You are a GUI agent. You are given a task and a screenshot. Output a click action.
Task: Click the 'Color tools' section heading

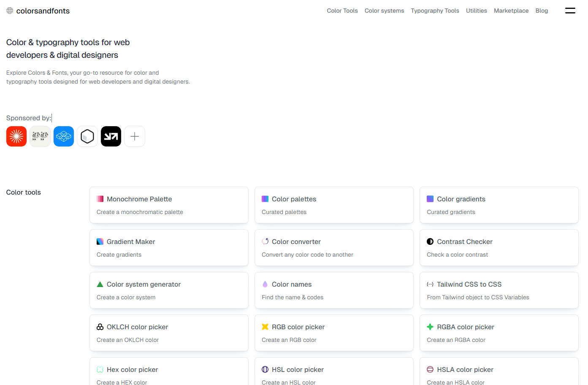tap(24, 192)
